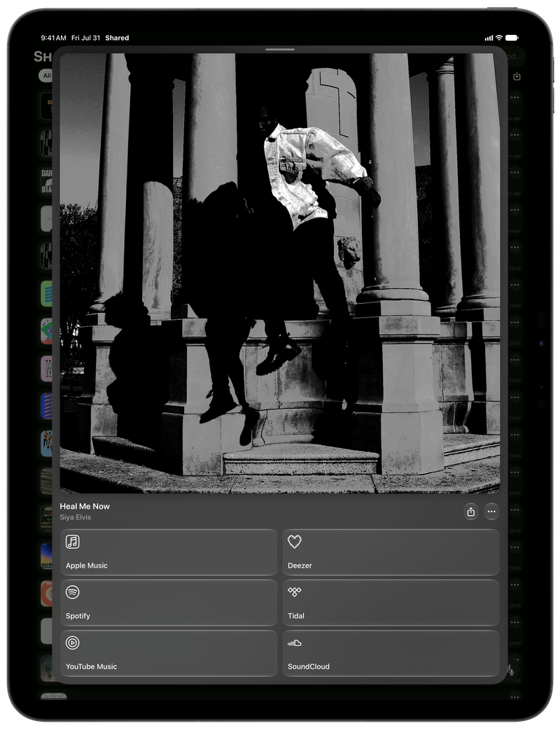Tap the Wi-Fi icon in the status bar

(499, 38)
